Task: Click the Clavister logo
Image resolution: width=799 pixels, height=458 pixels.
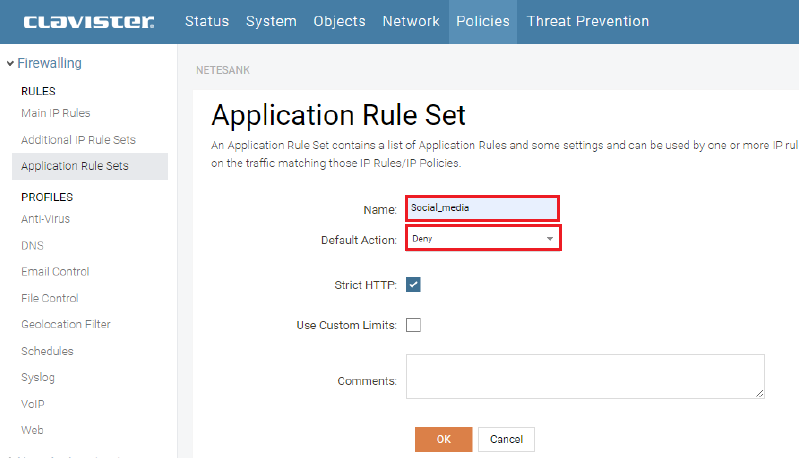Action: [88, 21]
